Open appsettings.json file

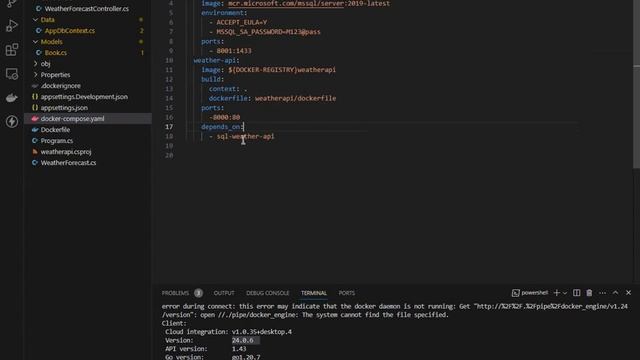coord(64,108)
